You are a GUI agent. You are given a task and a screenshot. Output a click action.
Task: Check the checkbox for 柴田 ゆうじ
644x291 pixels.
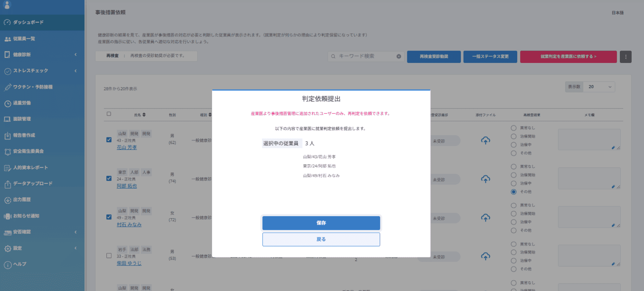click(109, 256)
